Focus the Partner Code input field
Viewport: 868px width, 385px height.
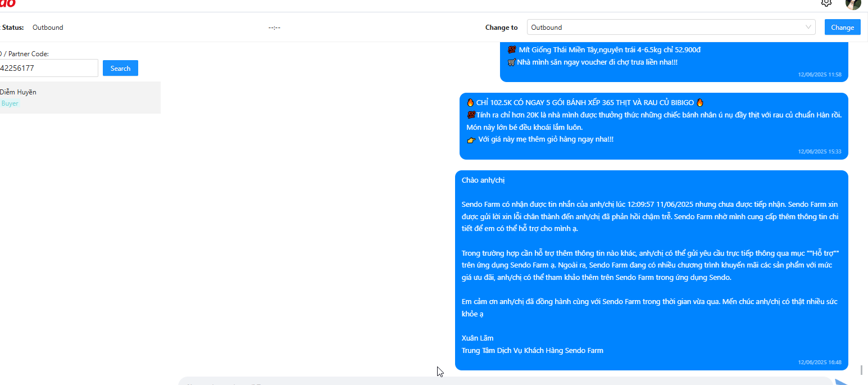49,68
